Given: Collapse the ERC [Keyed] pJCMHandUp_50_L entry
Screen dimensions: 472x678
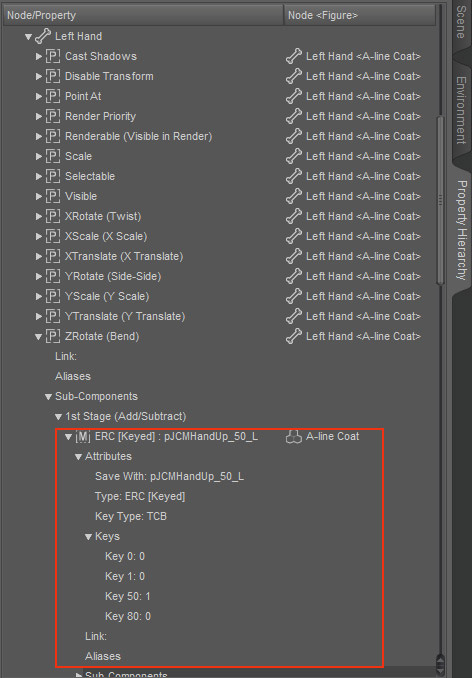Looking at the screenshot, I should 68,437.
